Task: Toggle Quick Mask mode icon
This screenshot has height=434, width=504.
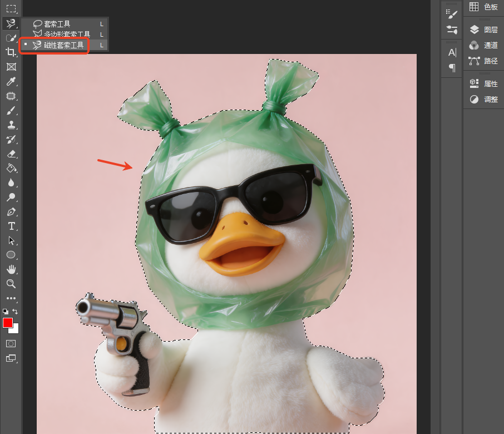Action: [x=11, y=344]
